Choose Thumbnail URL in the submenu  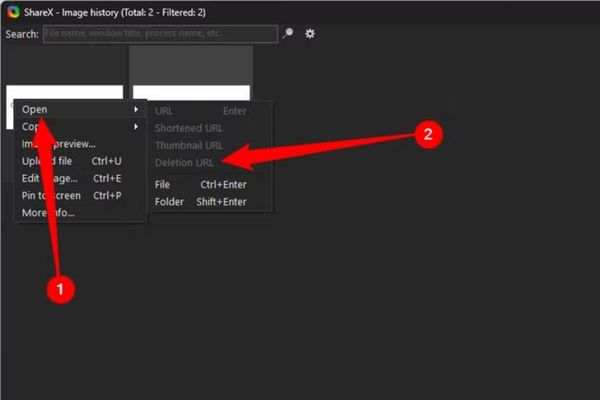tap(210, 145)
